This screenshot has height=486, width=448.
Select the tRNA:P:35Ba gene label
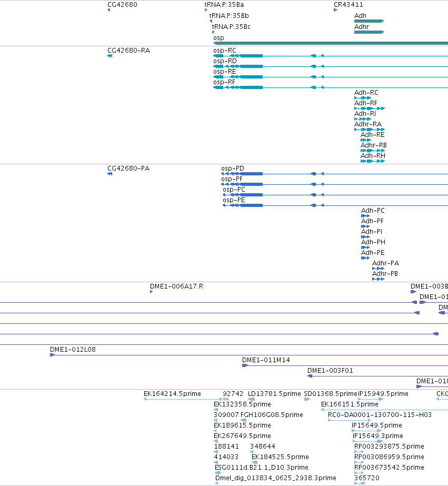coord(224,5)
